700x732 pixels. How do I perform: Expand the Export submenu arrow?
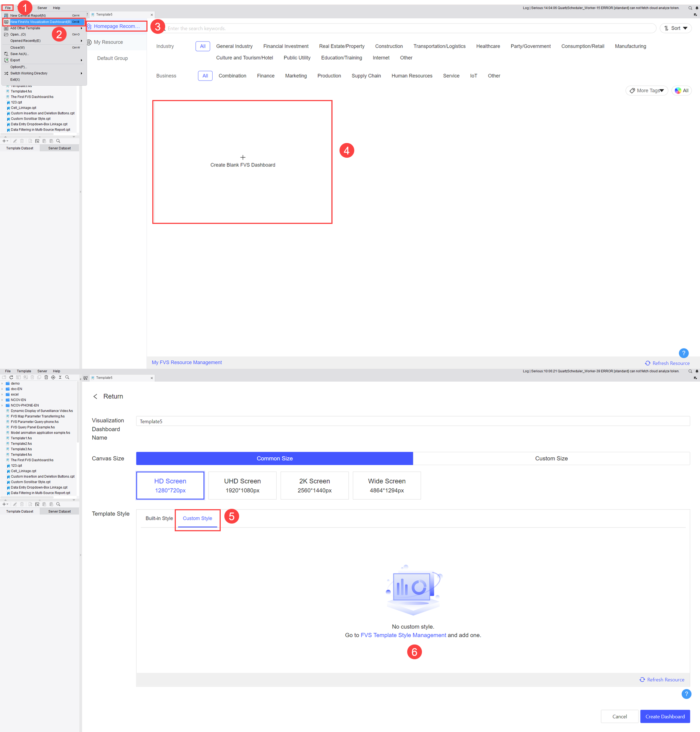[x=81, y=60]
